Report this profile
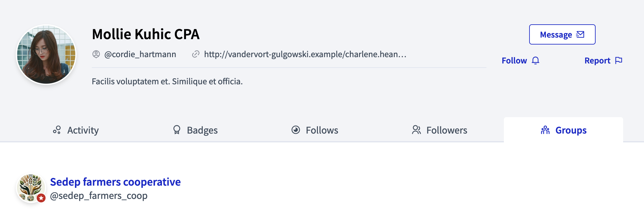This screenshot has height=221, width=644. click(598, 60)
